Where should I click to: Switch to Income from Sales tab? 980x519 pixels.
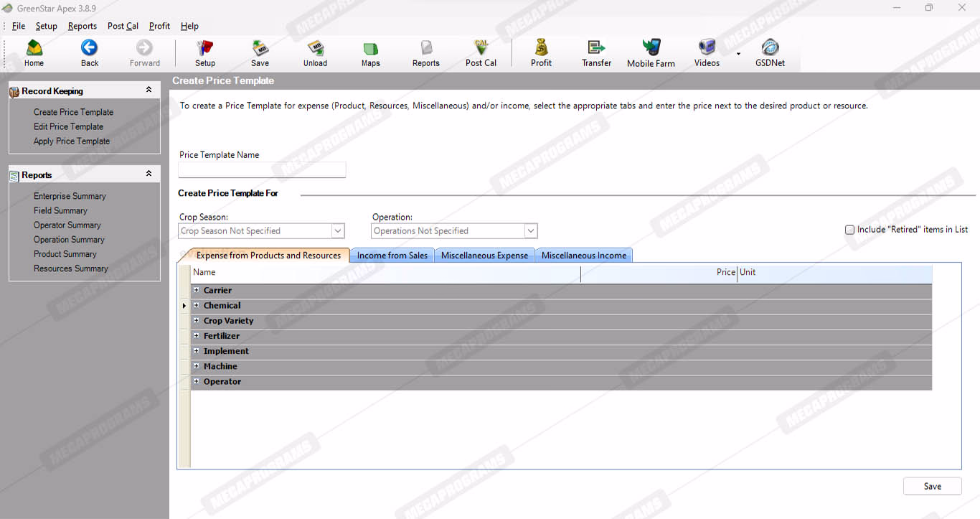392,256
